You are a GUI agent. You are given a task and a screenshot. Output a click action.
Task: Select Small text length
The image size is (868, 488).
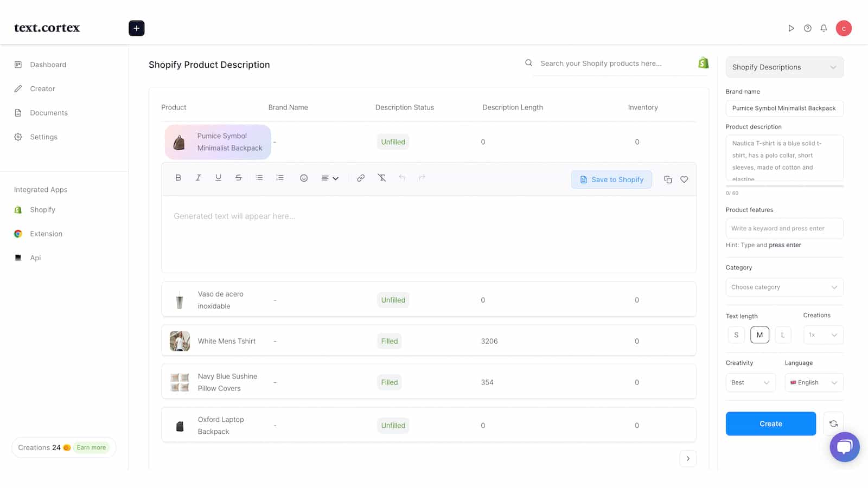click(x=736, y=335)
